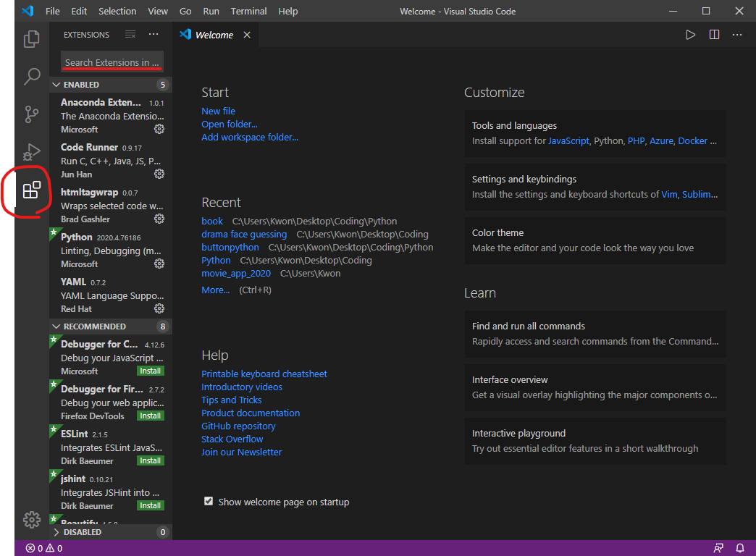Screen dimensions: 756x556
Task: Click the VS Code logo in title bar
Action: click(x=28, y=11)
